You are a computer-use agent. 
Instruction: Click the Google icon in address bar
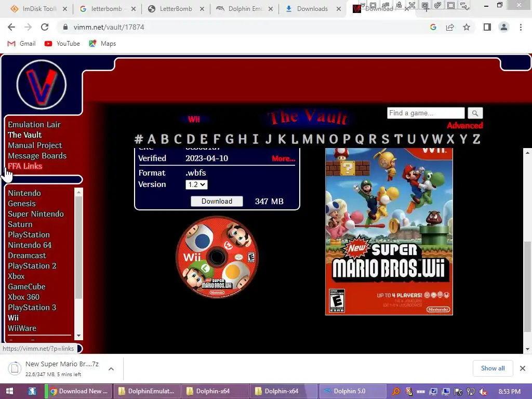433,27
